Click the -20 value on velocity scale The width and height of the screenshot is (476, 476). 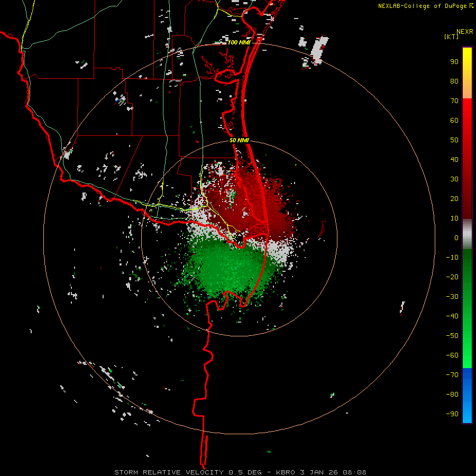pos(452,277)
